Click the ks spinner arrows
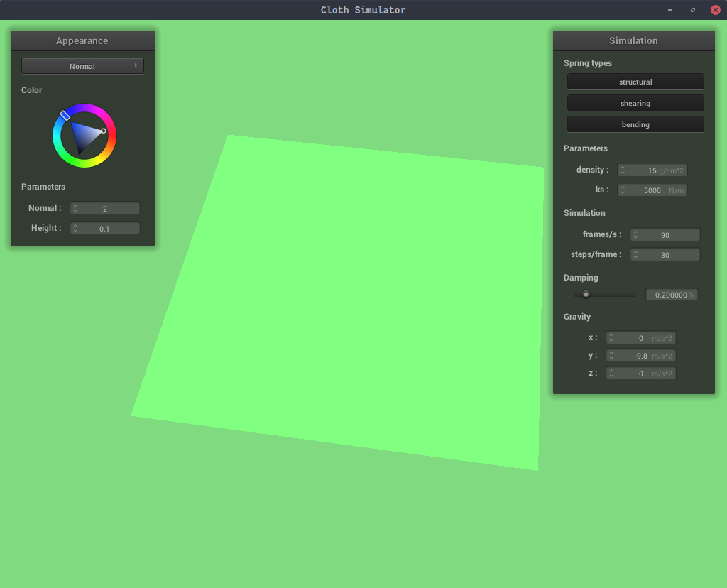This screenshot has width=727, height=588. click(x=623, y=190)
